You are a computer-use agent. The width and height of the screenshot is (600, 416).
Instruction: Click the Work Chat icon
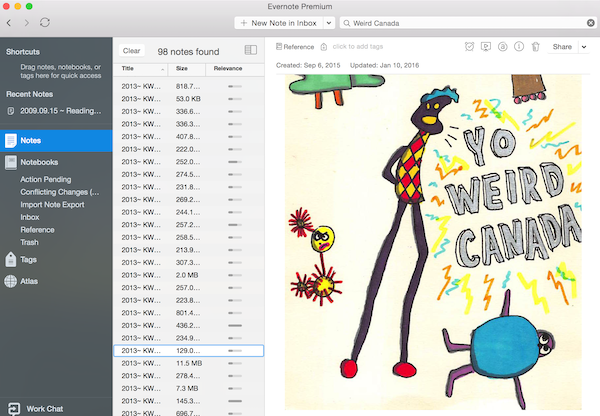tap(14, 409)
